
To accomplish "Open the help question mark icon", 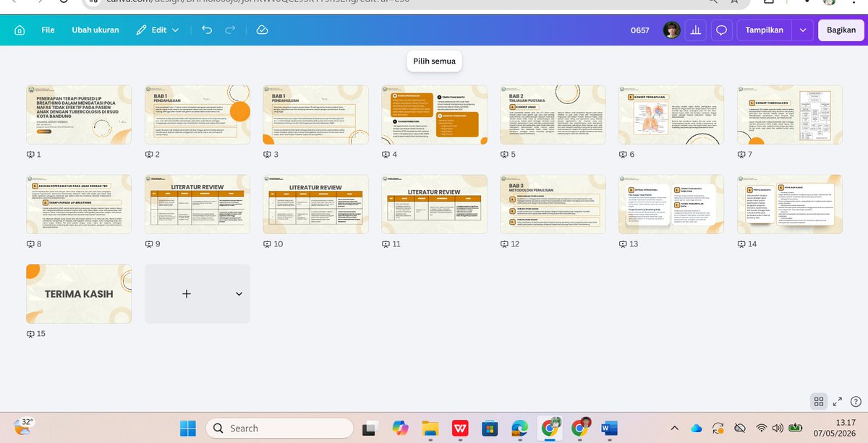I will coord(856,401).
